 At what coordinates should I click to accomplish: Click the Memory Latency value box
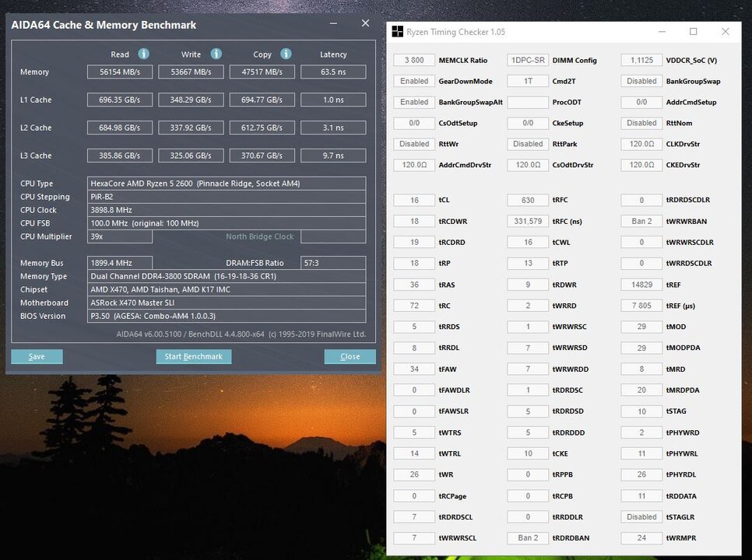(x=332, y=72)
